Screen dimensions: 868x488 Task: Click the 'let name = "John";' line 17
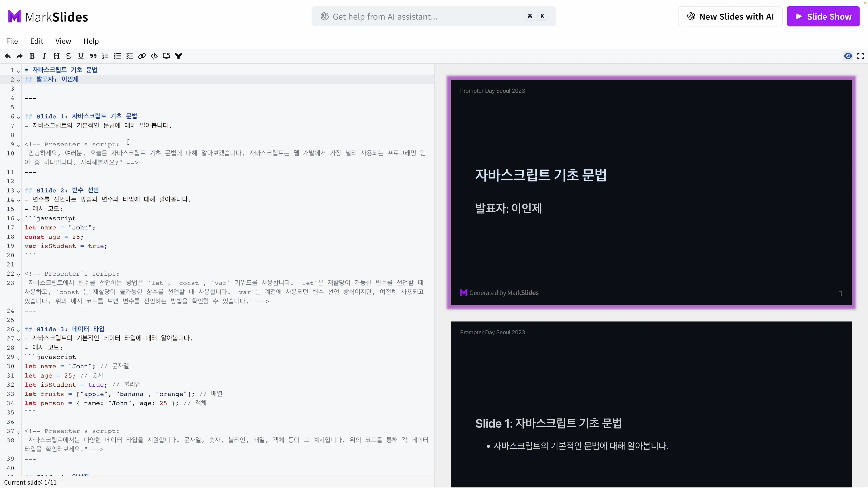pyautogui.click(x=60, y=228)
